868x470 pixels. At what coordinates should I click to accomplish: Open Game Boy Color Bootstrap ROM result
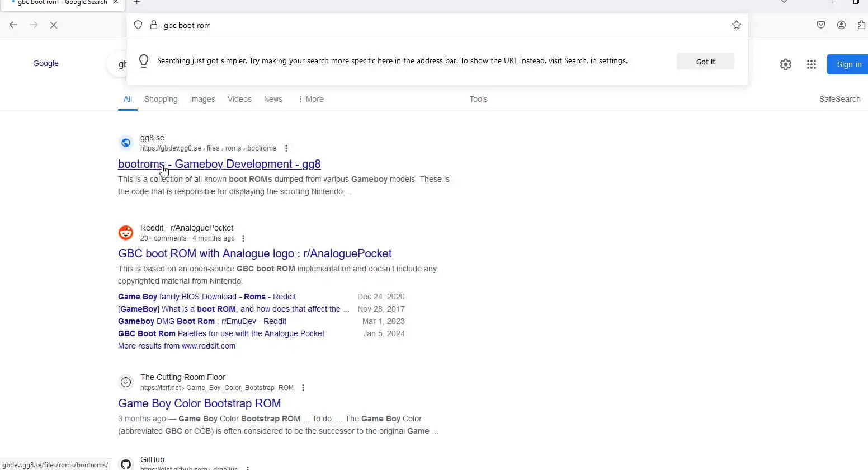tap(199, 403)
